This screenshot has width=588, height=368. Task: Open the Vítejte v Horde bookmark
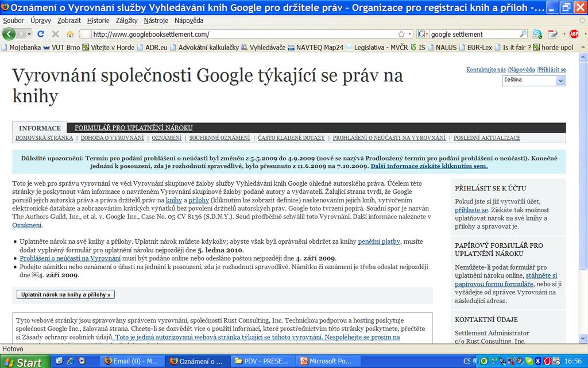click(x=109, y=47)
